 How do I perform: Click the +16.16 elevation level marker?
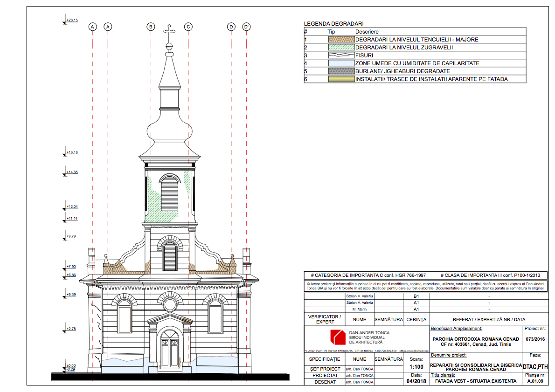tap(71, 152)
